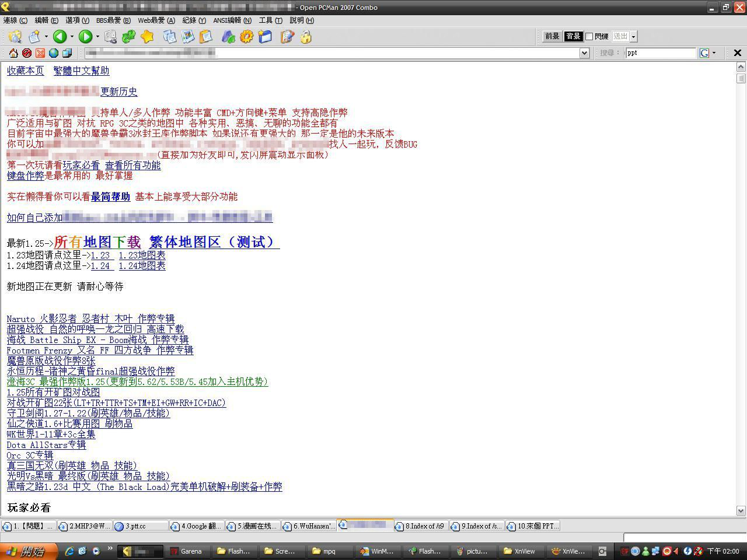Open the 編輯 menu
This screenshot has height=560, width=747.
point(46,20)
